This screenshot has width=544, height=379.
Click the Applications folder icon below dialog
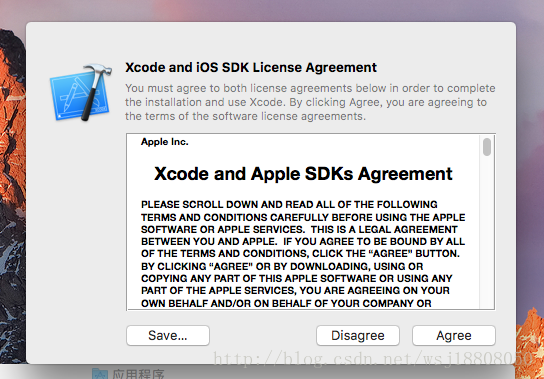pyautogui.click(x=100, y=374)
